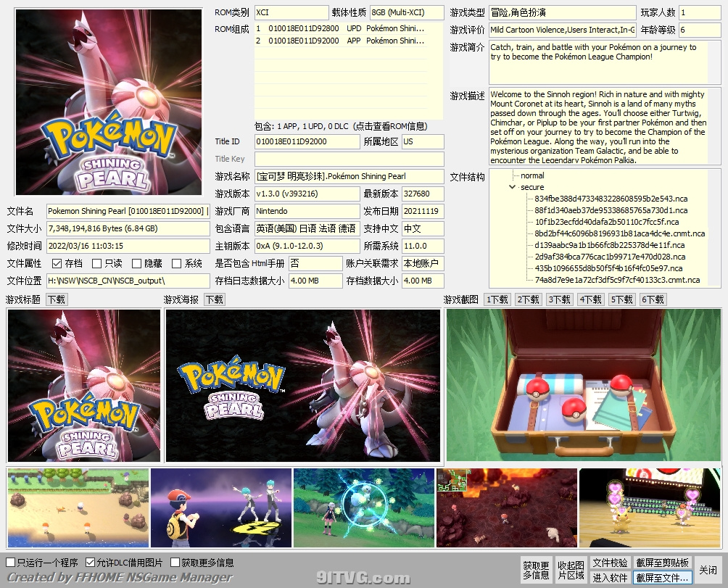Click the 游戏名称 game name field
This screenshot has width=728, height=588.
(x=349, y=176)
